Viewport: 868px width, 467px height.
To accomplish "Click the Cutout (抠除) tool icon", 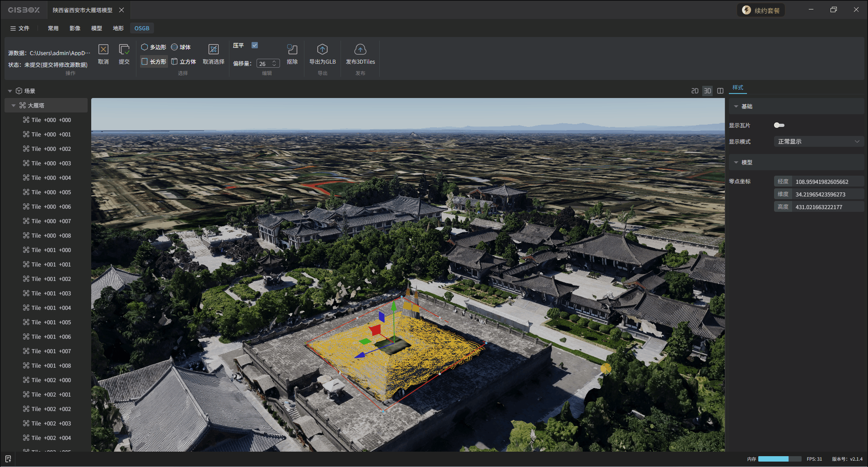I will (x=292, y=50).
